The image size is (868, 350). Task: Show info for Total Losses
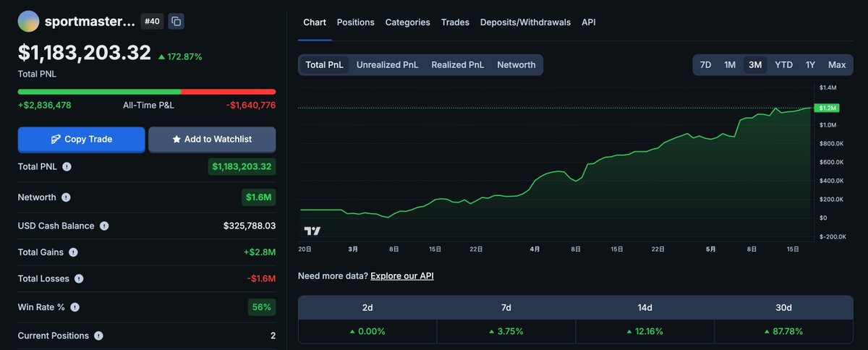[x=79, y=278]
